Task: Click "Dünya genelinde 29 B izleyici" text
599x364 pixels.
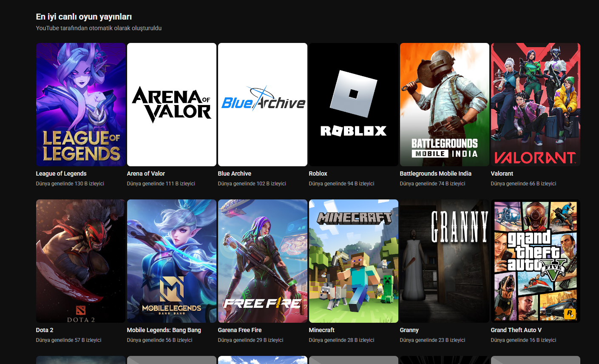Action: point(251,340)
